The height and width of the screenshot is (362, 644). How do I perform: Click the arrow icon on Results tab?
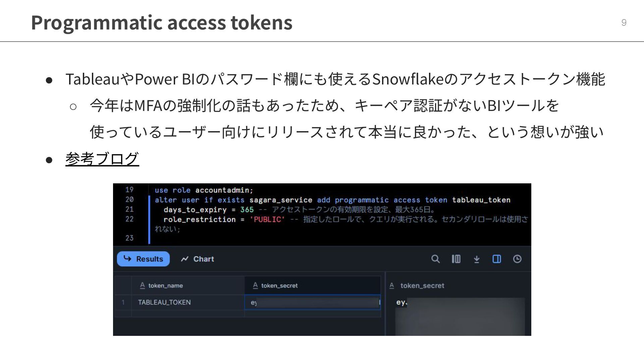click(x=127, y=258)
